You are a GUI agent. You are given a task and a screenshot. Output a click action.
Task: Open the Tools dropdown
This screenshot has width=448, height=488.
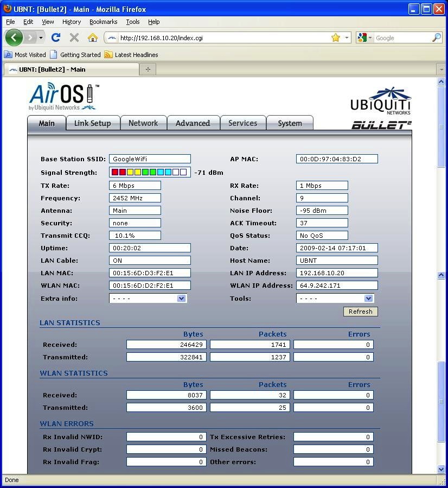point(368,299)
